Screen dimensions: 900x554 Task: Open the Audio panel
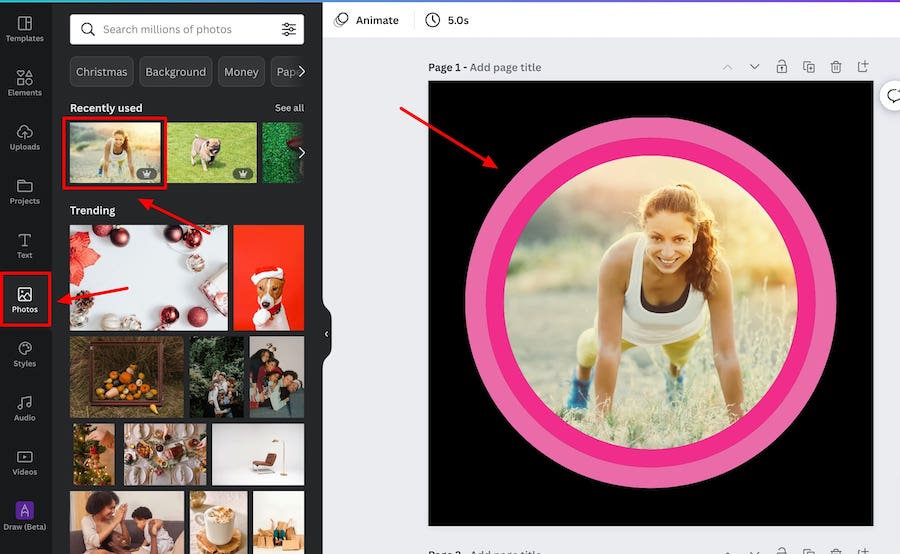25,408
